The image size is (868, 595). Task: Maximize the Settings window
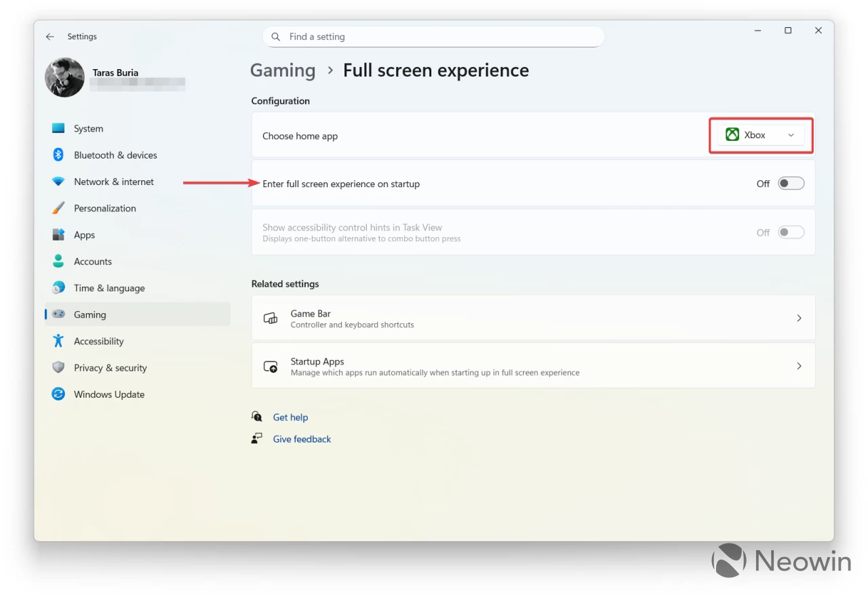point(788,30)
